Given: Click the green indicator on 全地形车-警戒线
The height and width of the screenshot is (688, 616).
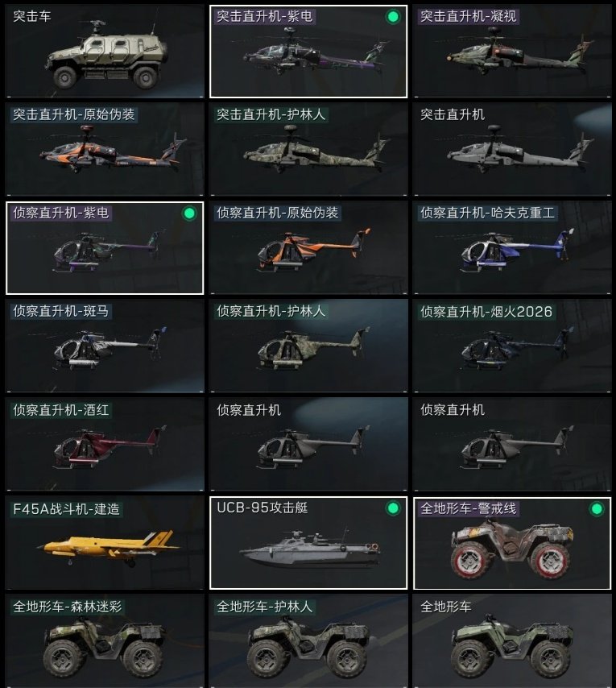Looking at the screenshot, I should pyautogui.click(x=597, y=509).
